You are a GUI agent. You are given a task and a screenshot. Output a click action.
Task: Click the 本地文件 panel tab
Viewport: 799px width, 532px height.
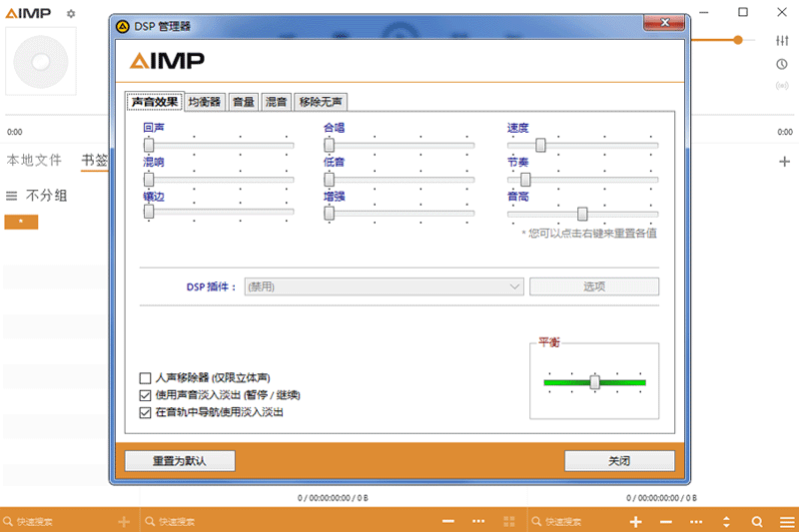pos(34,160)
